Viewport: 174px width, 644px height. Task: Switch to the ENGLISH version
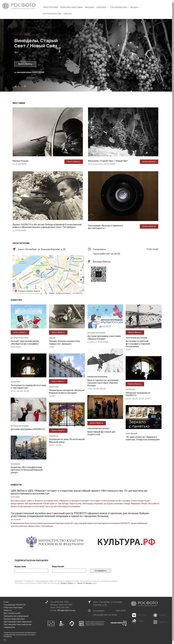click(x=68, y=14)
